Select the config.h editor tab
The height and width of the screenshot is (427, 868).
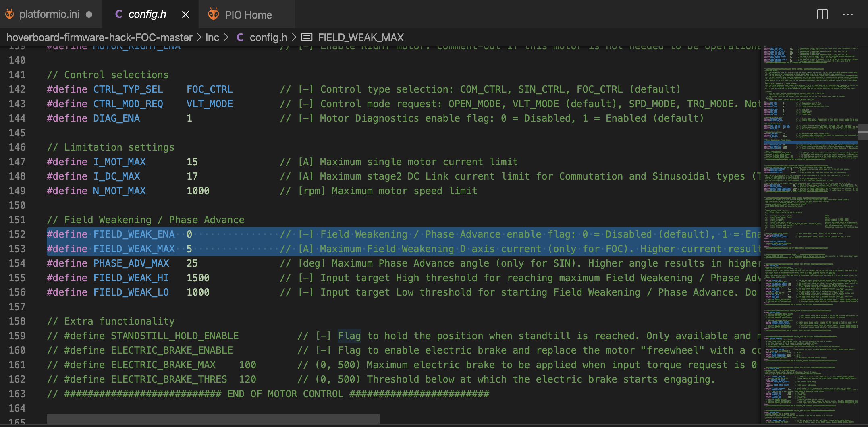coord(150,15)
